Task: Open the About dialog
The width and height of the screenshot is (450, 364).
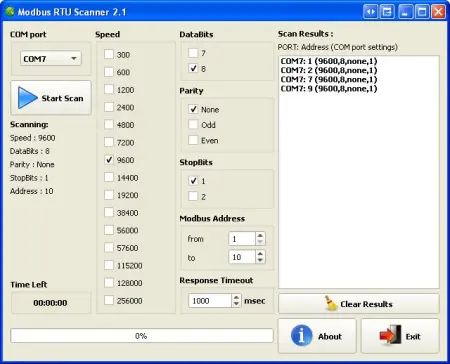Action: pyautogui.click(x=317, y=336)
